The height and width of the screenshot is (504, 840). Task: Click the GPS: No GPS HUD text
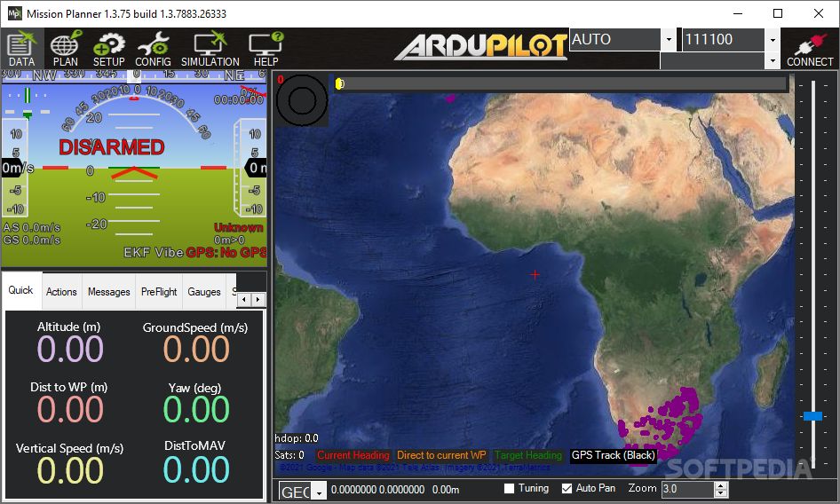pyautogui.click(x=226, y=252)
